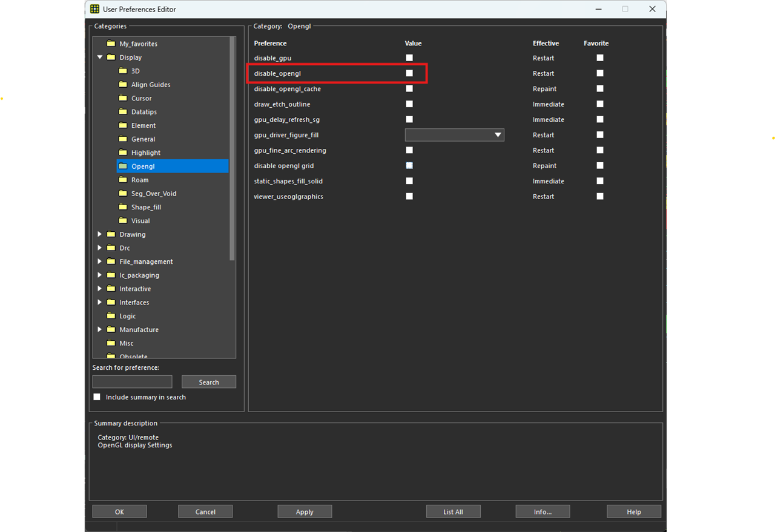Click the Seg_Over_Void folder icon
Image resolution: width=775 pixels, height=532 pixels.
[123, 194]
